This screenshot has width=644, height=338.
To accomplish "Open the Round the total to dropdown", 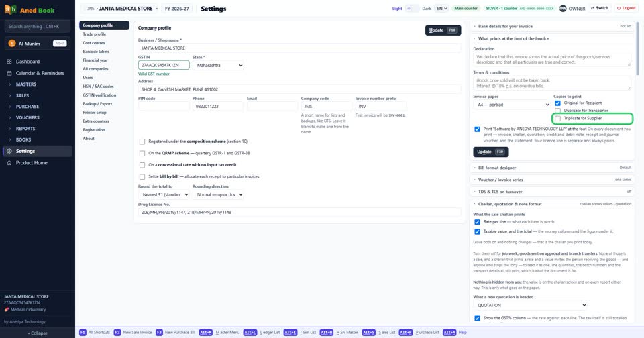I will click(x=164, y=194).
